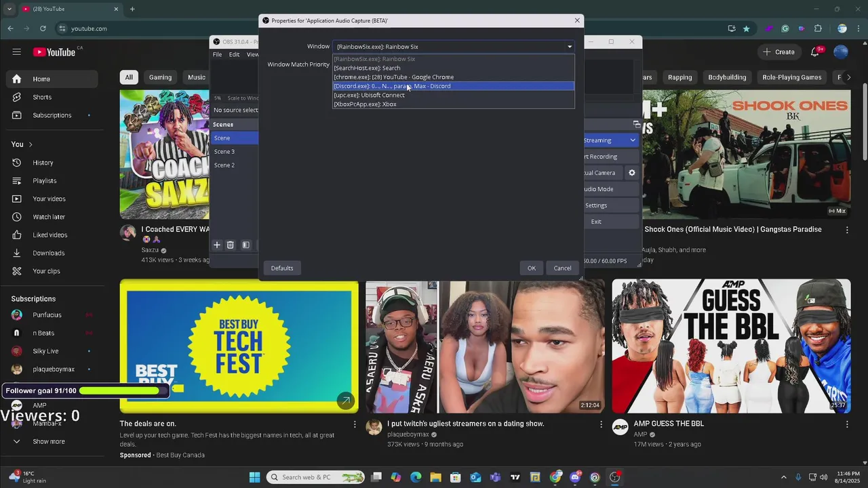Pick chrome.exe YouTube - Google Chrome option

(453, 77)
